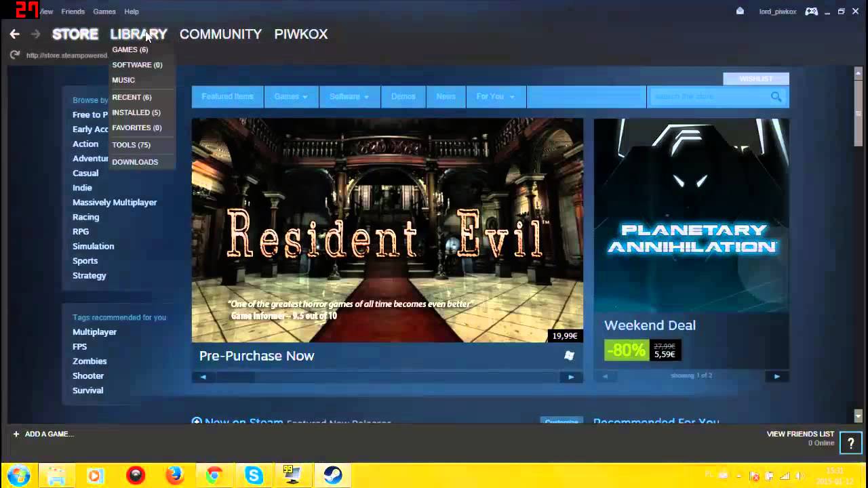Screen dimensions: 868x488
Task: Open the lord_piwkox account menu
Action: (778, 12)
